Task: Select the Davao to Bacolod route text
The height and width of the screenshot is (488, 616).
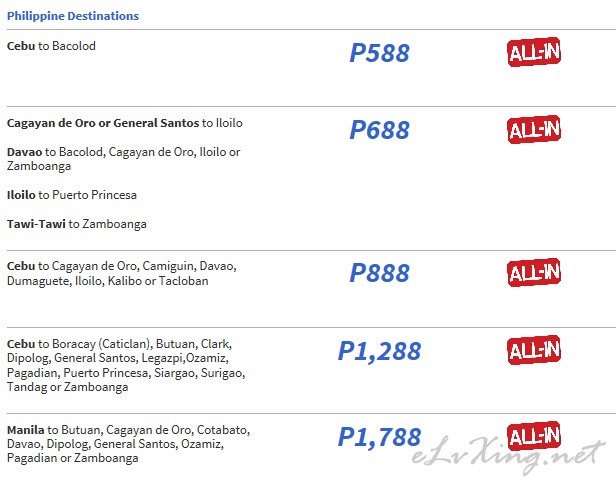Action: (x=123, y=159)
